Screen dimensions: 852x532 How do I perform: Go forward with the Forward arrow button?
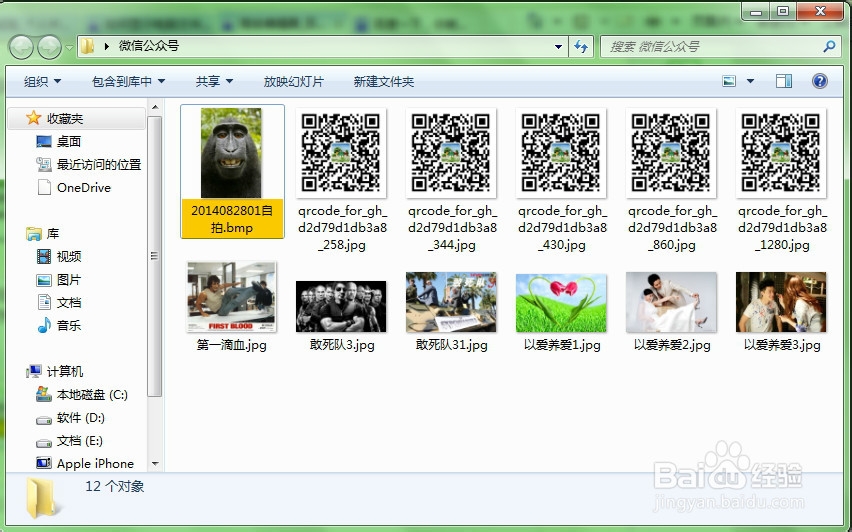tap(50, 47)
